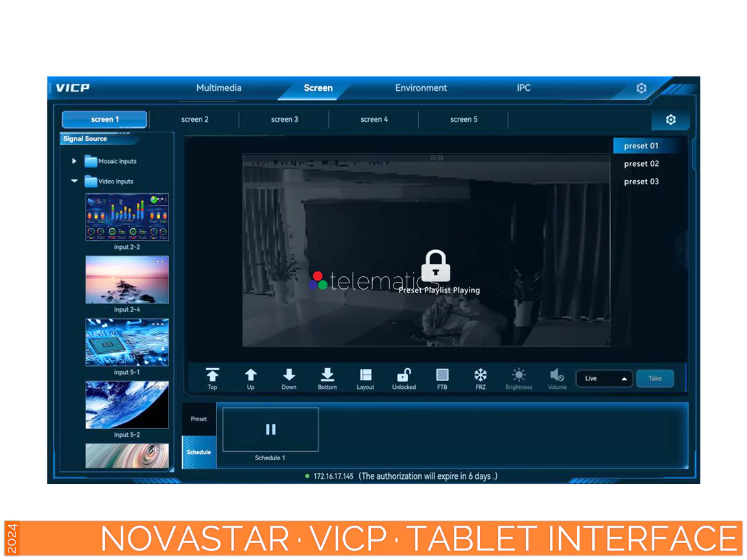Choose preset 02 from the list
747x560 pixels.
[641, 164]
